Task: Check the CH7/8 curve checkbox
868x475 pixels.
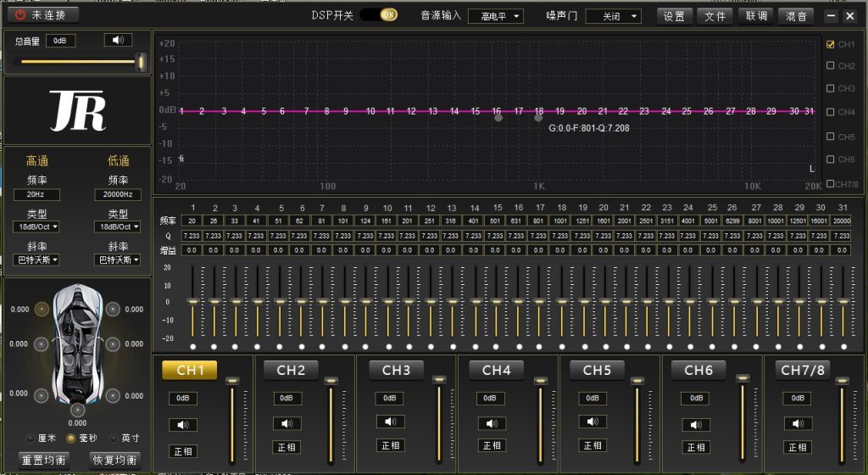Action: tap(831, 184)
